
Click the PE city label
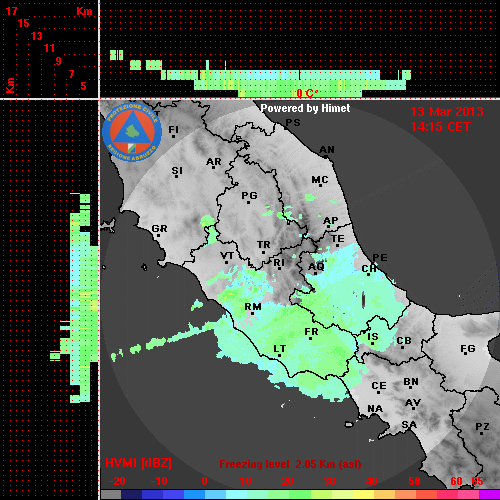(x=380, y=258)
